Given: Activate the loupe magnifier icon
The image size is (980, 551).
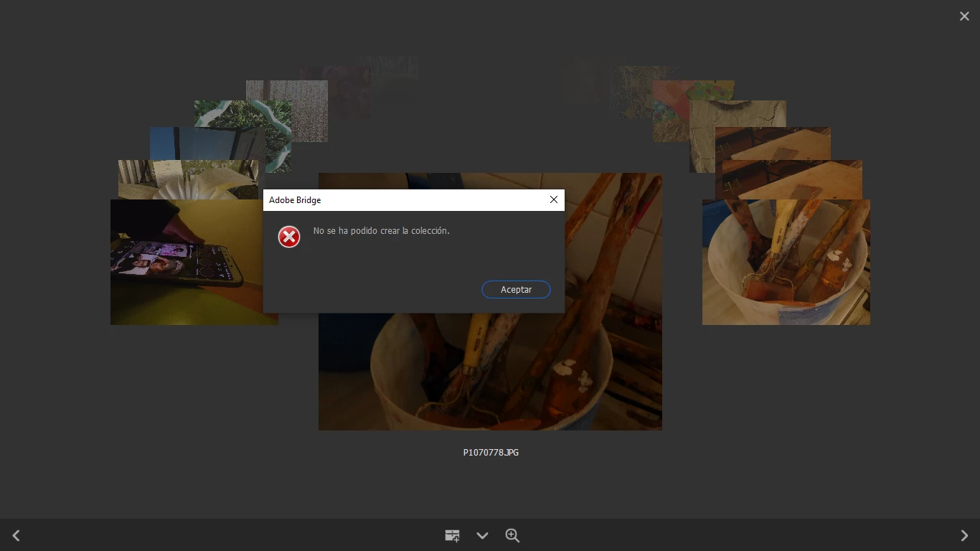Looking at the screenshot, I should click(x=512, y=535).
